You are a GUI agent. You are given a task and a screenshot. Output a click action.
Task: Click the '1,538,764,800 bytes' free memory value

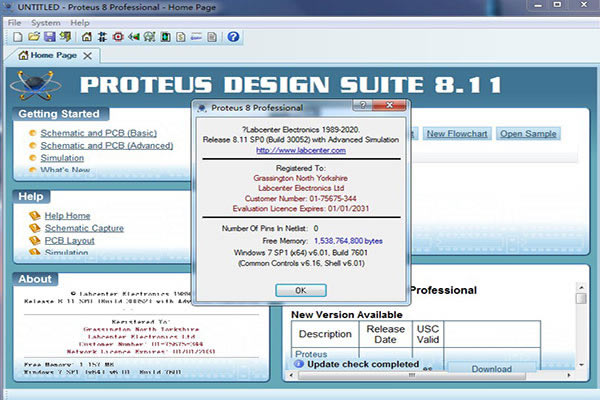[348, 241]
